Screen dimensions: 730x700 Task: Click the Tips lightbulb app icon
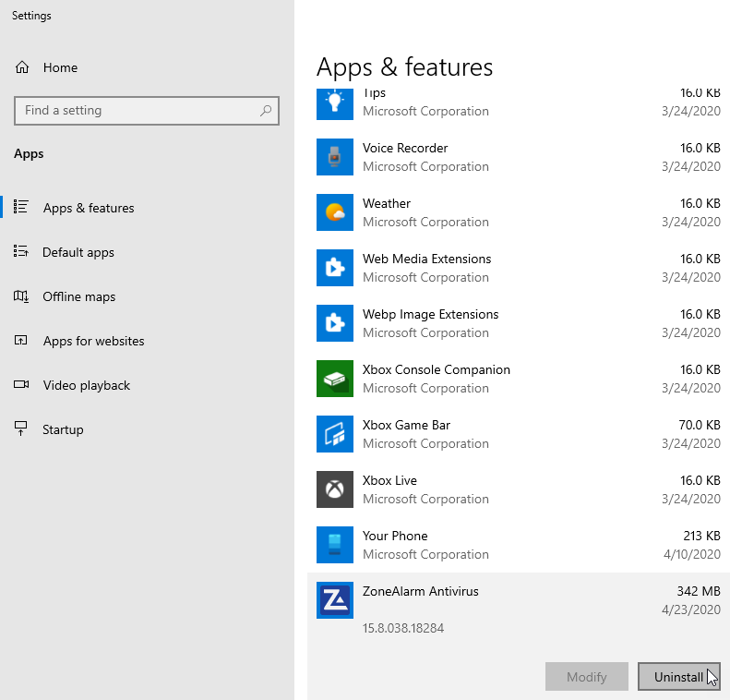tap(335, 104)
